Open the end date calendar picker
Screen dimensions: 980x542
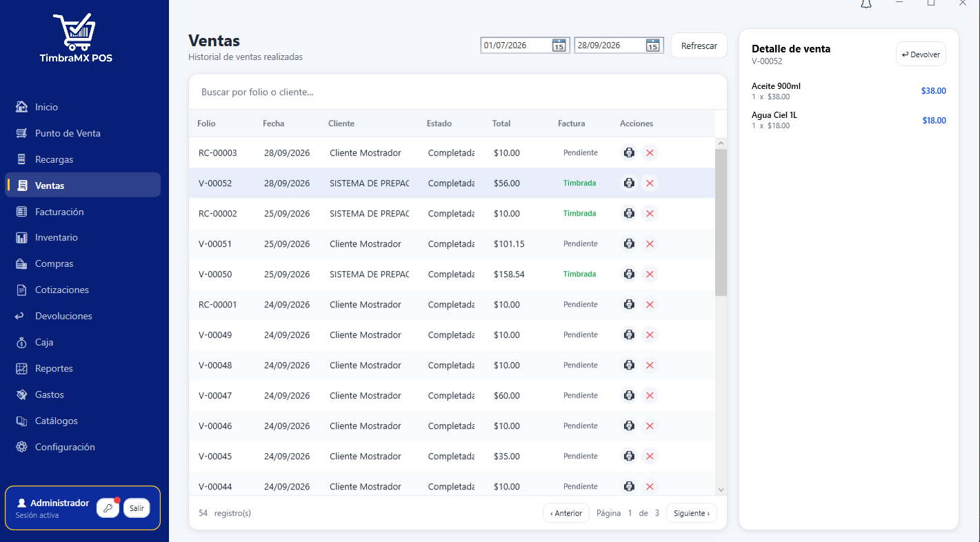[x=653, y=46]
